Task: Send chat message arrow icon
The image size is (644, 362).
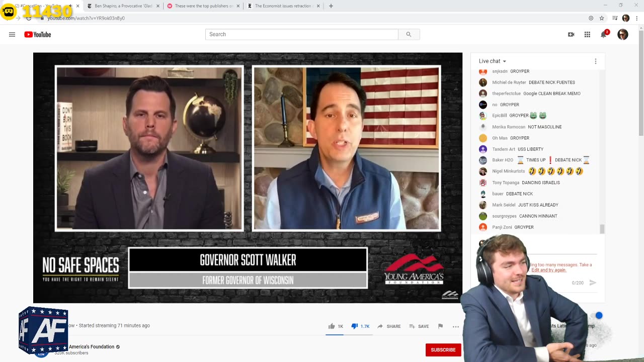Action: pyautogui.click(x=593, y=283)
